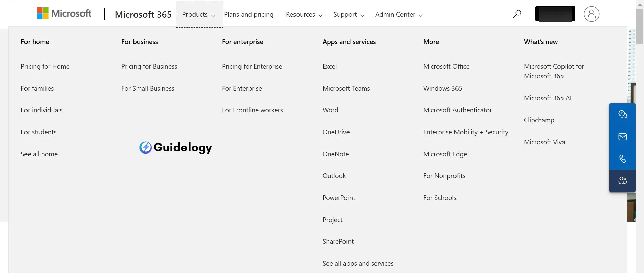Select For students
Image resolution: width=644 pixels, height=273 pixels.
[x=39, y=132]
